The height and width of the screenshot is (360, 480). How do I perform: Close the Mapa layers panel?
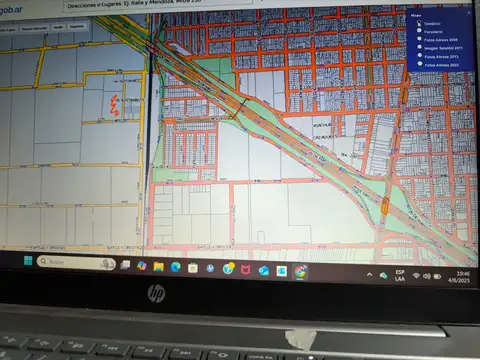point(469,13)
